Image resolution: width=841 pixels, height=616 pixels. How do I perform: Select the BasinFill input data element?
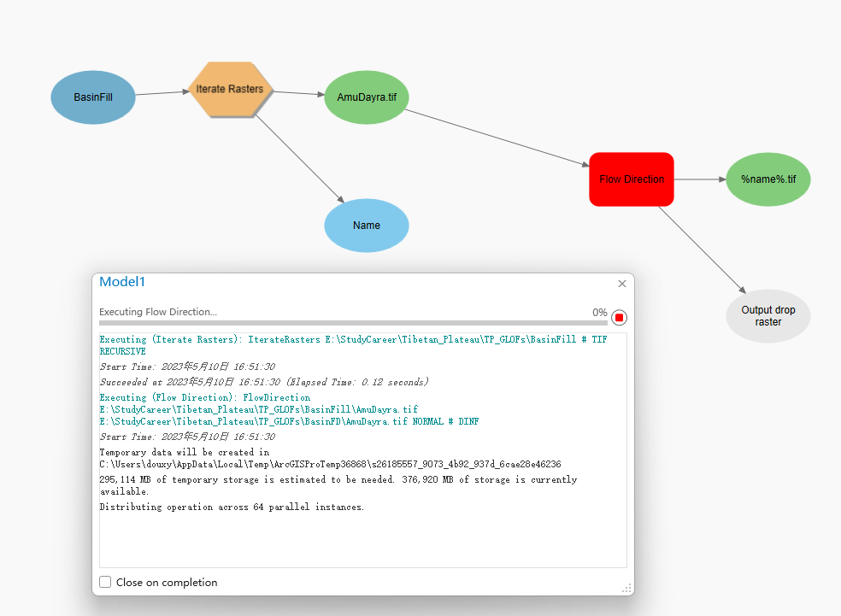92,97
